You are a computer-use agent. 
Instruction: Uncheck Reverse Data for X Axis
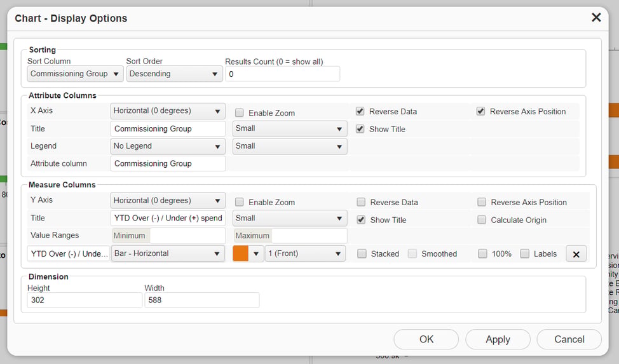coord(360,111)
